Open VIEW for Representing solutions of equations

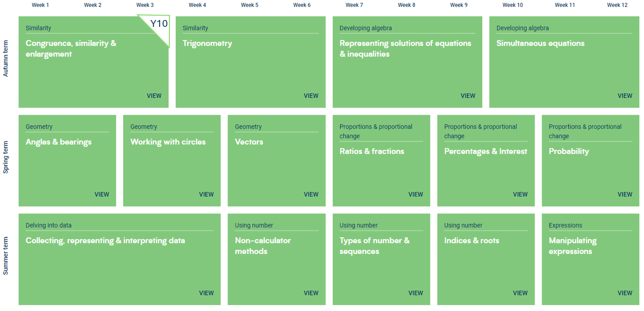(x=468, y=96)
